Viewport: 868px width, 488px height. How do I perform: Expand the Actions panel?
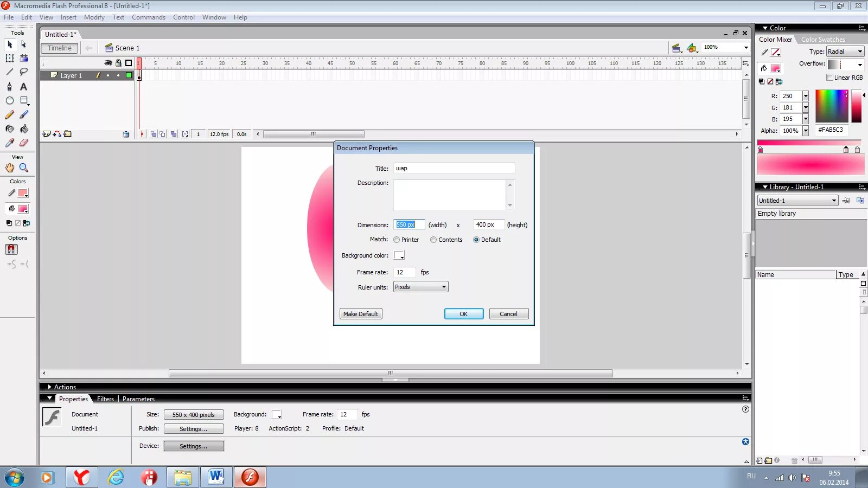tap(49, 387)
